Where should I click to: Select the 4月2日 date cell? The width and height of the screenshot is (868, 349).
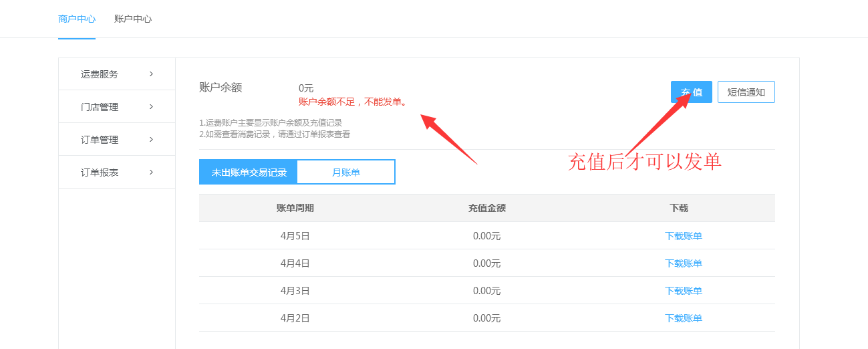[295, 318]
